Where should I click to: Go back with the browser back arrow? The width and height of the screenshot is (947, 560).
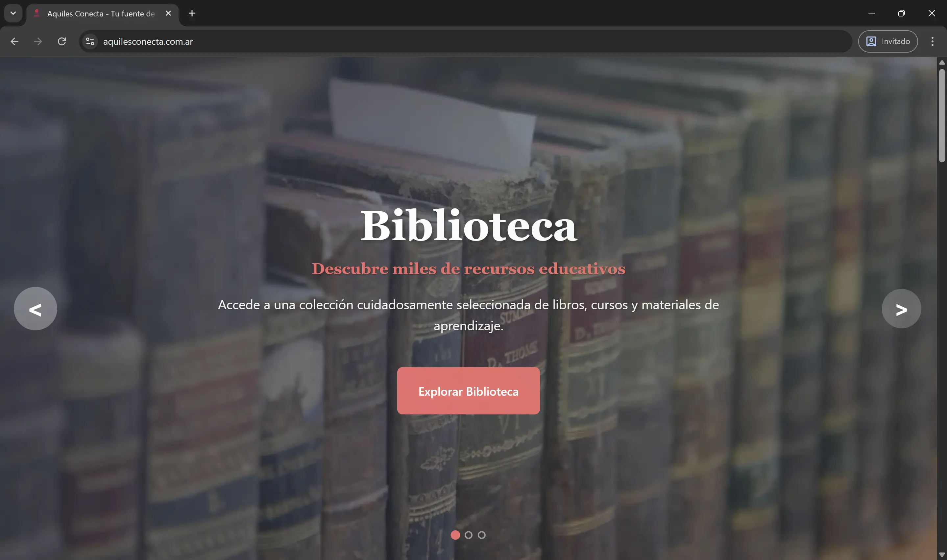click(14, 41)
